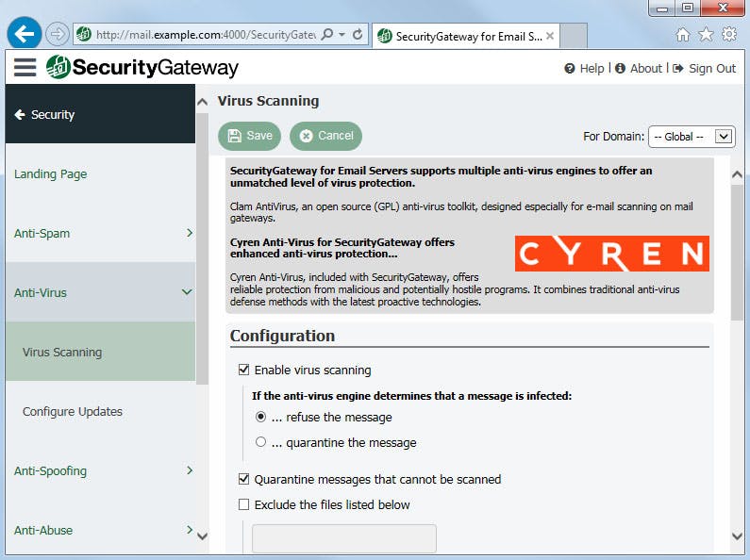This screenshot has width=750, height=560.
Task: Open the Landing Page item
Action: coord(100,173)
